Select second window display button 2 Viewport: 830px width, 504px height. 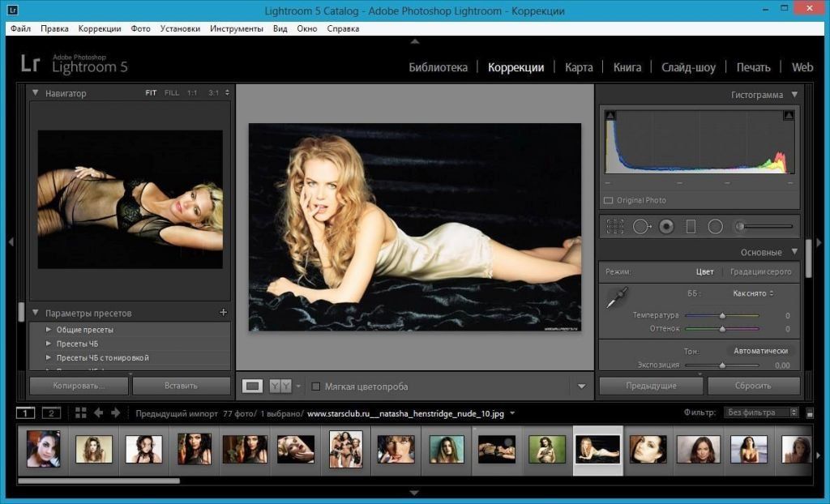(51, 413)
